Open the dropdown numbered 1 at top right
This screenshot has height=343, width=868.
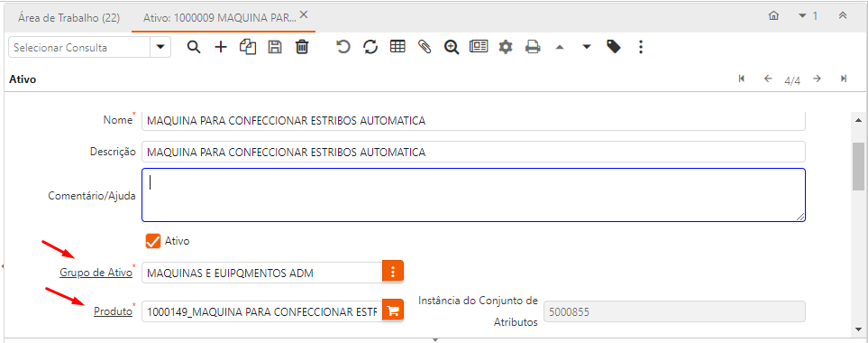pyautogui.click(x=808, y=16)
